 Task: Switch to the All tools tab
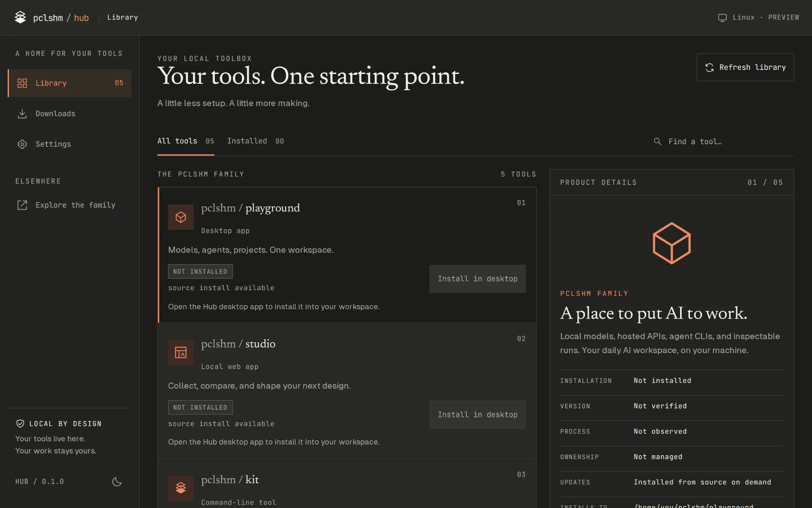(186, 141)
